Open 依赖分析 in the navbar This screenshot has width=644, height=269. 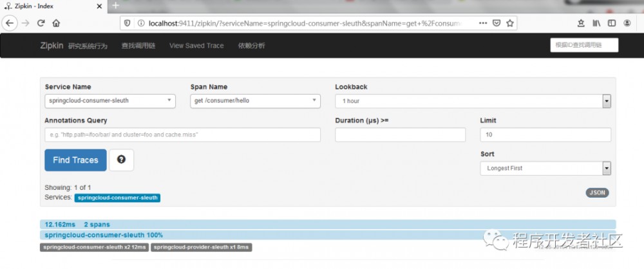[x=251, y=46]
